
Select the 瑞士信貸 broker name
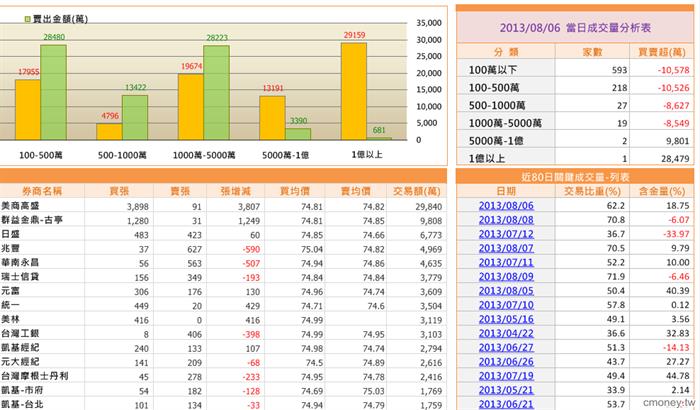pos(20,276)
